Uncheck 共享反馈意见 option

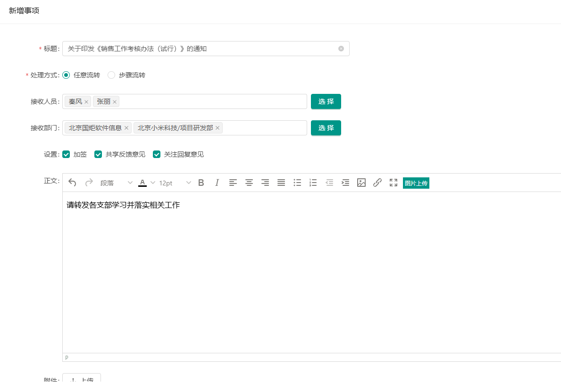pos(98,154)
